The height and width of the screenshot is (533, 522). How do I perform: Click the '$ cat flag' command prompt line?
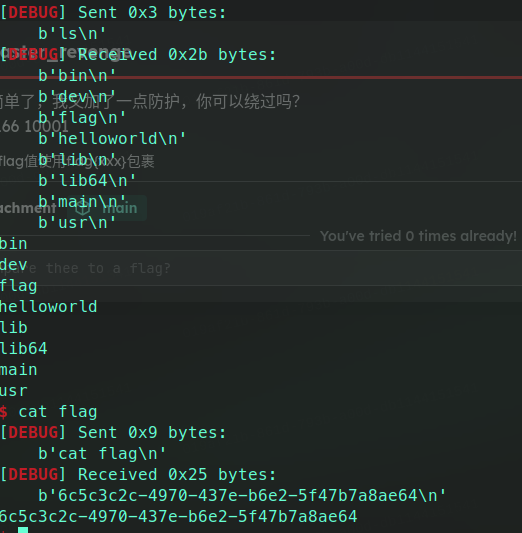pos(49,412)
